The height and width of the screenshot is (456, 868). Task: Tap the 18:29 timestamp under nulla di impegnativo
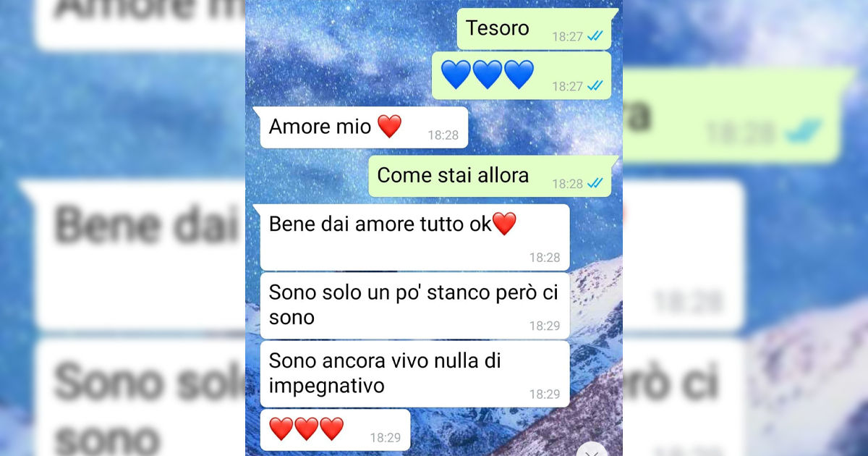(x=545, y=394)
